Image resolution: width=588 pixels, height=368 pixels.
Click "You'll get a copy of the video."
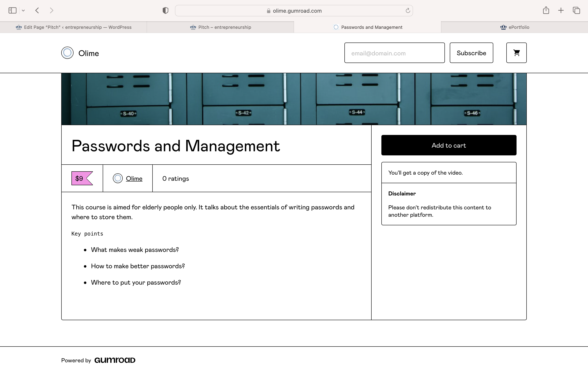pyautogui.click(x=425, y=173)
